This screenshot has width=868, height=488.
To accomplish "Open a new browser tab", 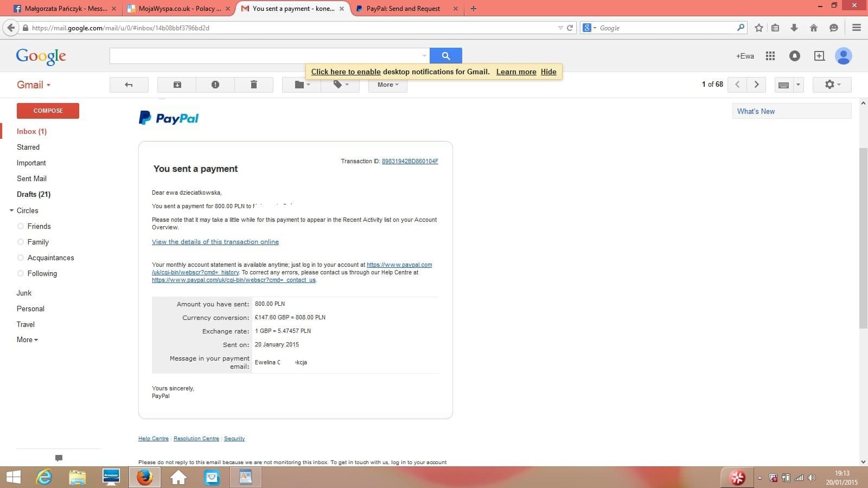I will click(x=474, y=9).
